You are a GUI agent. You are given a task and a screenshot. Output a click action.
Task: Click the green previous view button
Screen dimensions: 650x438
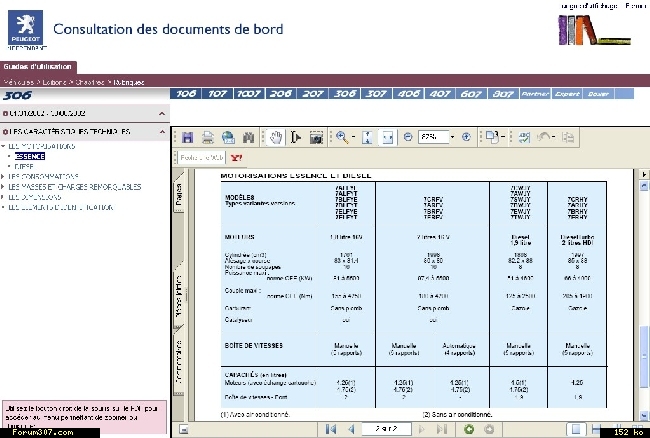pyautogui.click(x=469, y=429)
